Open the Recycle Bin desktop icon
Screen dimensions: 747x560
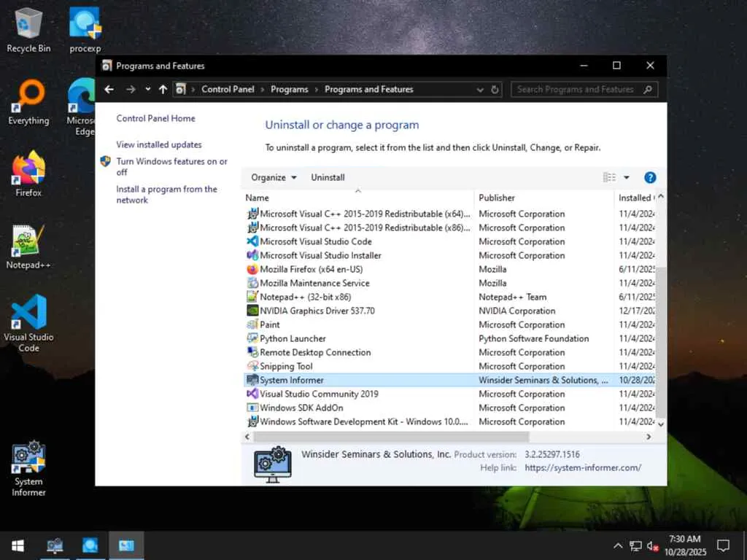pos(28,31)
